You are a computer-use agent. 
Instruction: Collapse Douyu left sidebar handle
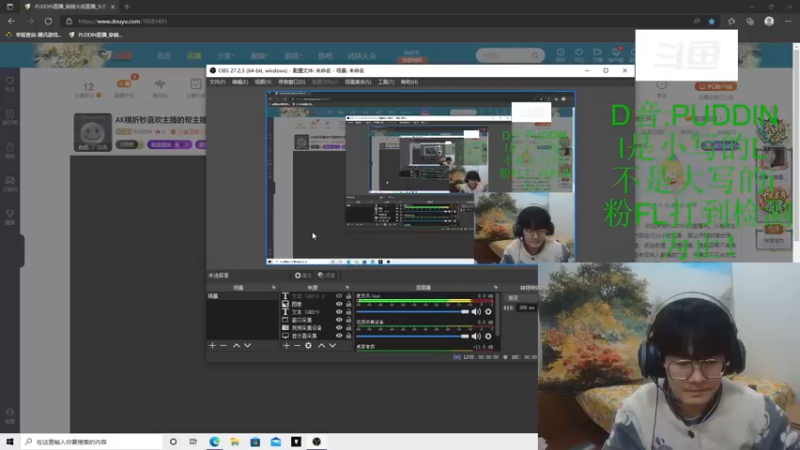(x=22, y=250)
